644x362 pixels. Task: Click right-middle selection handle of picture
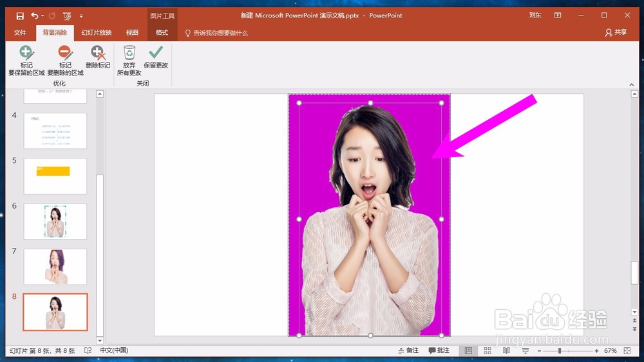click(x=442, y=219)
